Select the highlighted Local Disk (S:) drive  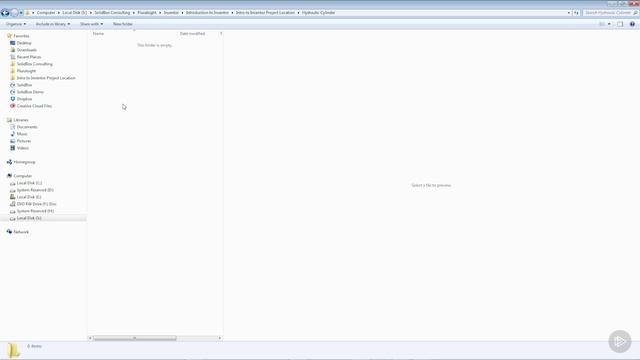tap(29, 218)
